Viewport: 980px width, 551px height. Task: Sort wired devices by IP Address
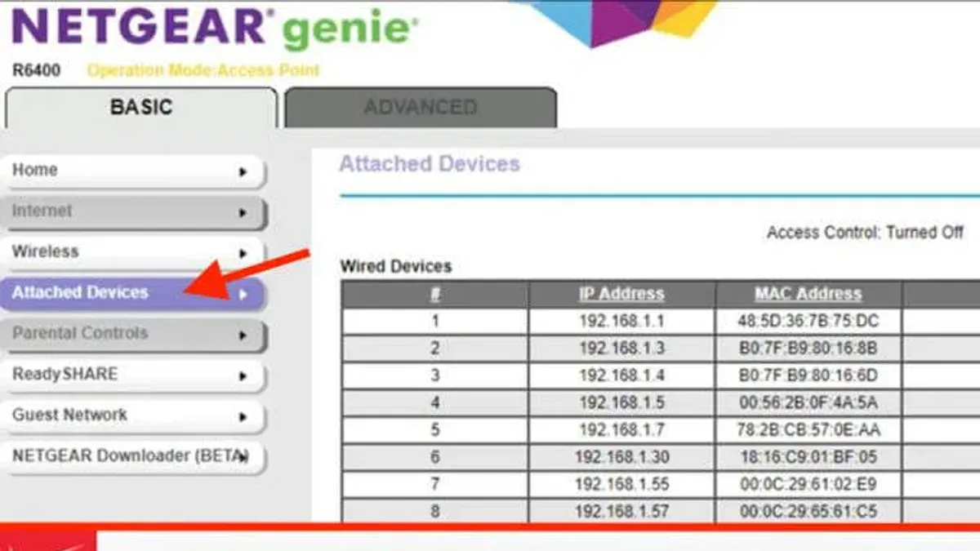click(x=621, y=295)
